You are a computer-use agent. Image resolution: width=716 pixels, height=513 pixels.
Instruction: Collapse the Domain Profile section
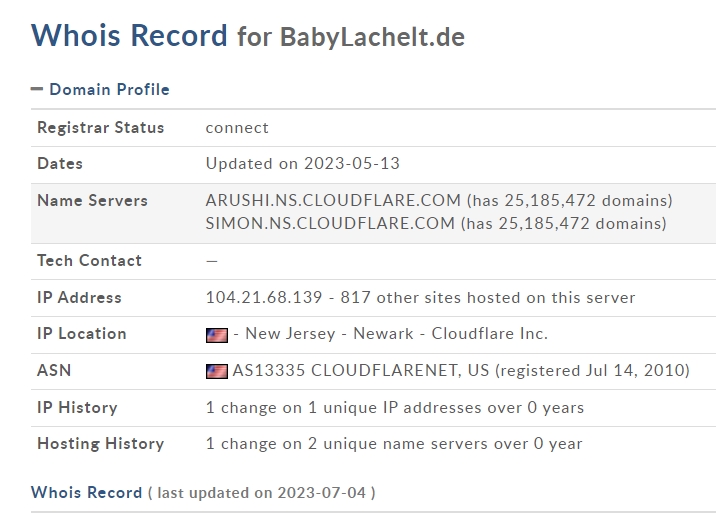(x=37, y=89)
